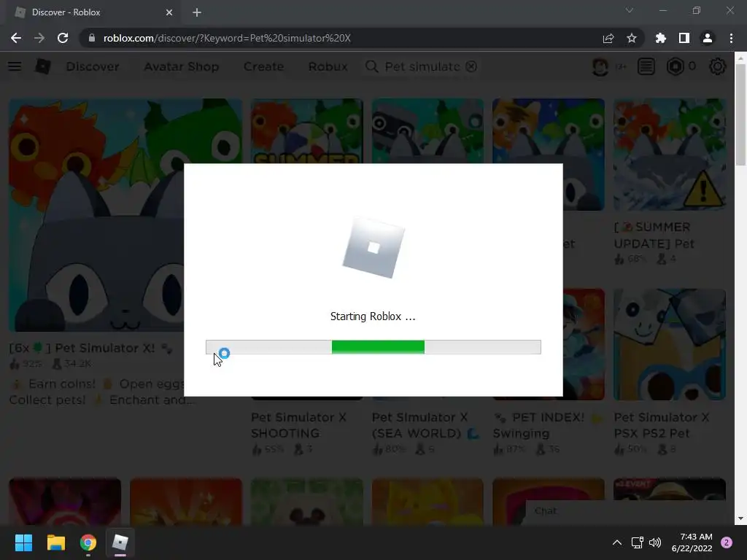Click the browser back arrow
Image resolution: width=747 pixels, height=560 pixels.
click(16, 38)
